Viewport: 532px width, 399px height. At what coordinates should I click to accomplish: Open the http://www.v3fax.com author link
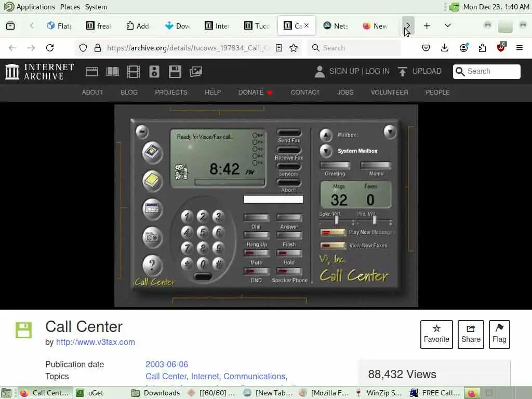96,342
